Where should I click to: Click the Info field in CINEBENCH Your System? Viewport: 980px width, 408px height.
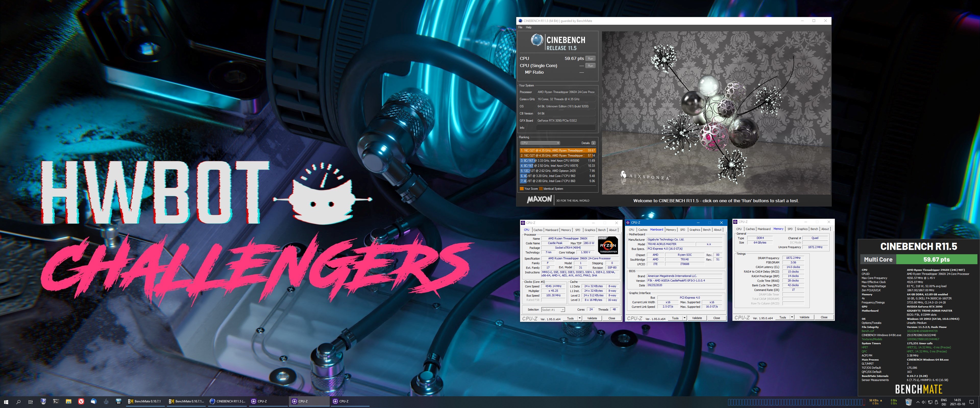[566, 128]
